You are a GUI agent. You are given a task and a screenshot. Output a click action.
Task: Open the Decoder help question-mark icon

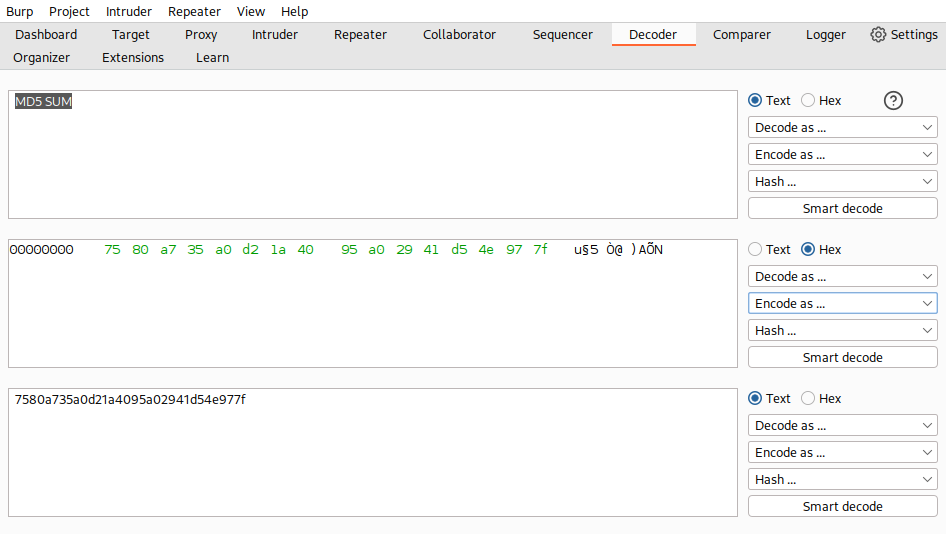point(893,101)
